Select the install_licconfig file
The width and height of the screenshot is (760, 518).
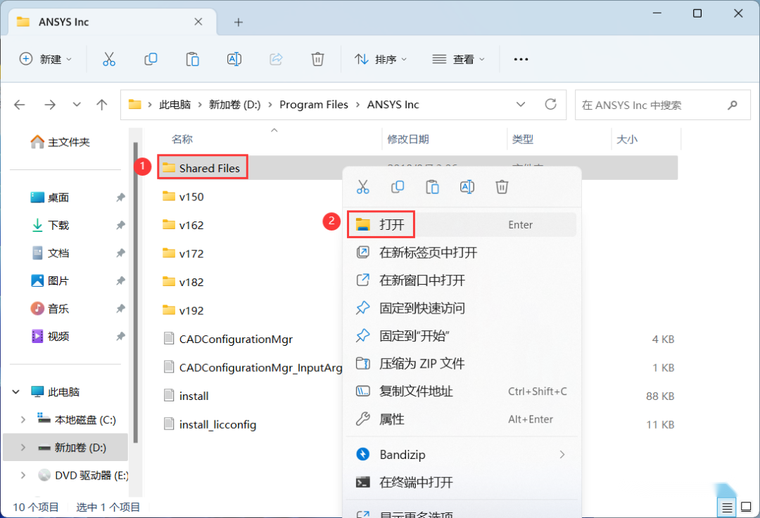click(x=210, y=424)
